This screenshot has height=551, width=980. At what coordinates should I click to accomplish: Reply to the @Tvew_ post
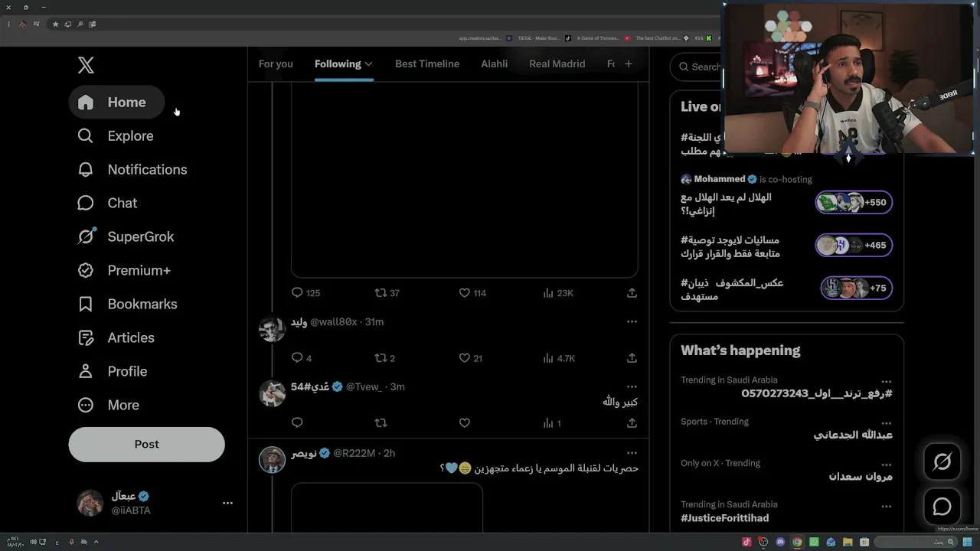tap(298, 423)
